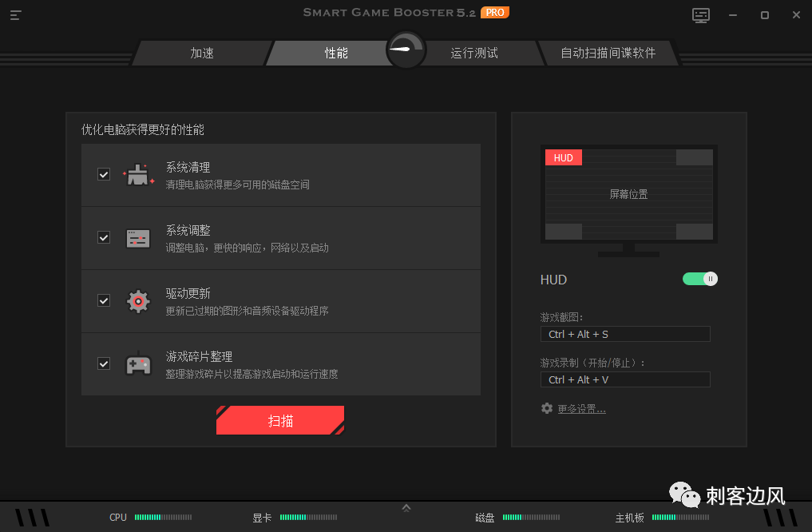The width and height of the screenshot is (812, 532).
Task: Uncheck the 系统调整 checkbox
Action: [x=104, y=238]
